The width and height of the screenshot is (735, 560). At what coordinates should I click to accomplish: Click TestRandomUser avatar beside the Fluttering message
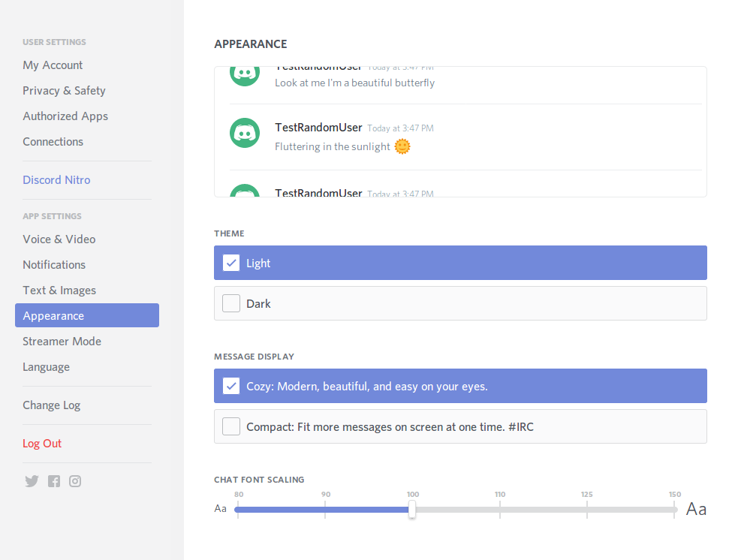tap(245, 133)
